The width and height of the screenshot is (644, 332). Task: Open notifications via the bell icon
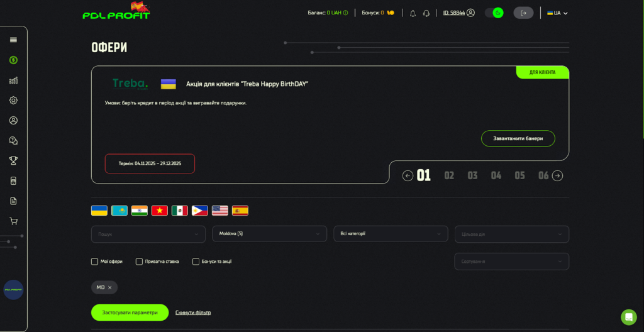tap(413, 13)
